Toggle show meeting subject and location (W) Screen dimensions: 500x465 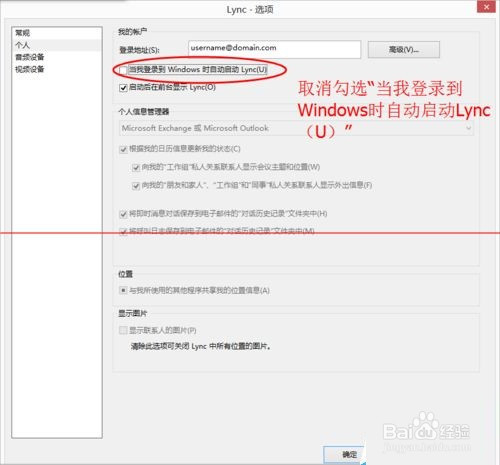tap(136, 167)
